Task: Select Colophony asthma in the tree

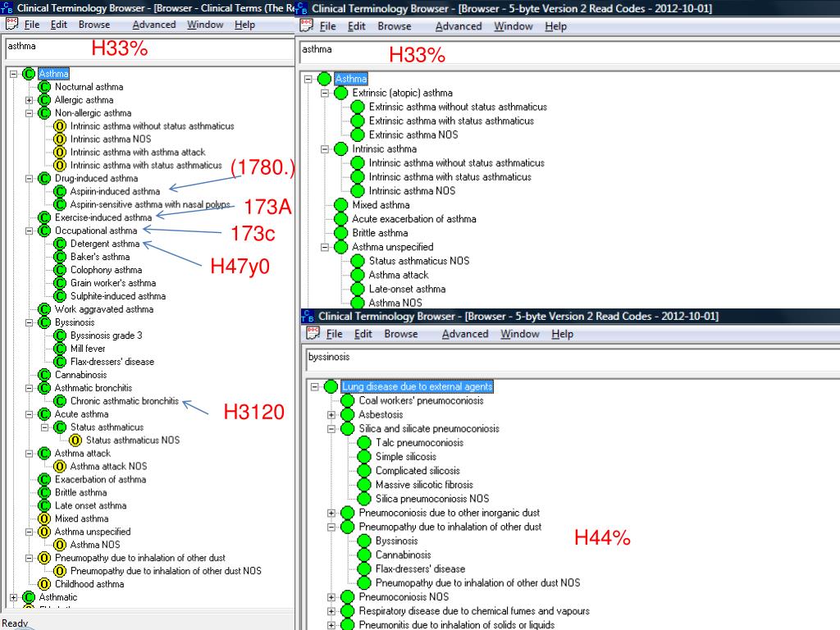Action: (106, 270)
